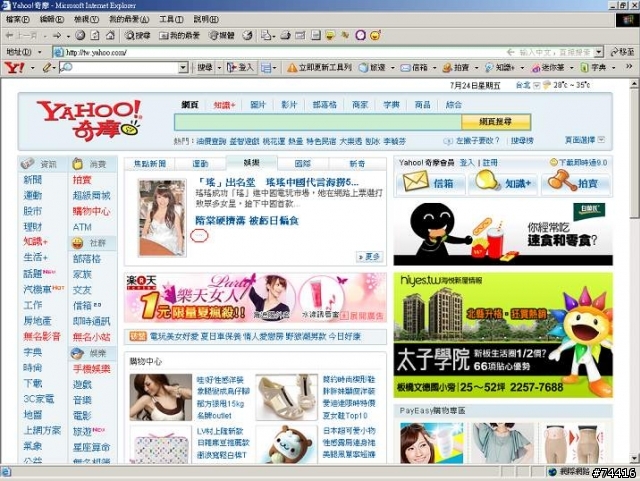This screenshot has width=640, height=481.
Task: Switch to the 焦點新聞 news tab
Action: coord(150,164)
